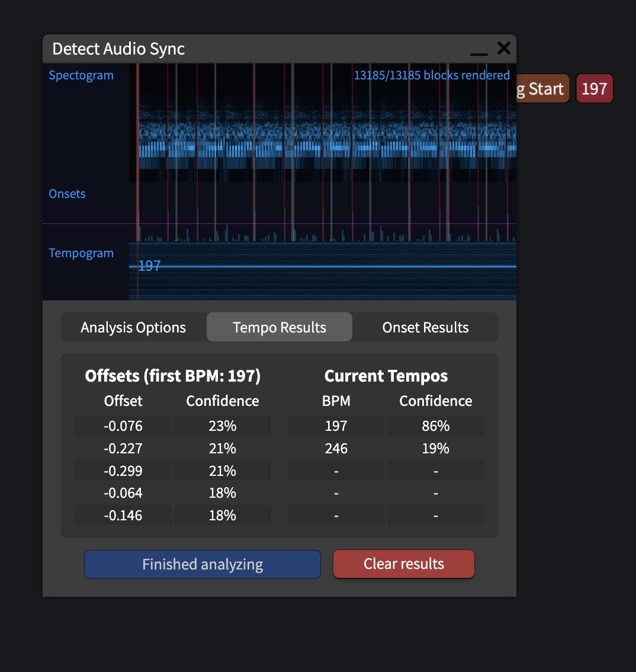Choose offset -0.146 in the table

pos(123,515)
